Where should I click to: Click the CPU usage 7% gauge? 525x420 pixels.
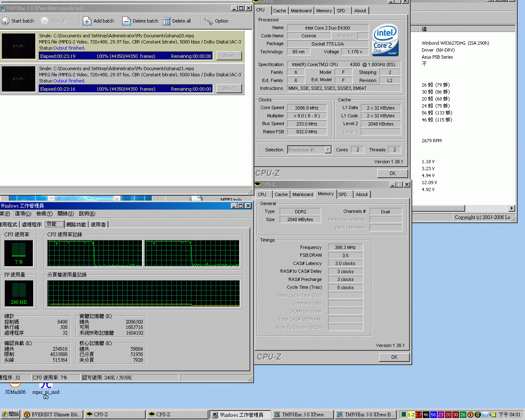19,253
